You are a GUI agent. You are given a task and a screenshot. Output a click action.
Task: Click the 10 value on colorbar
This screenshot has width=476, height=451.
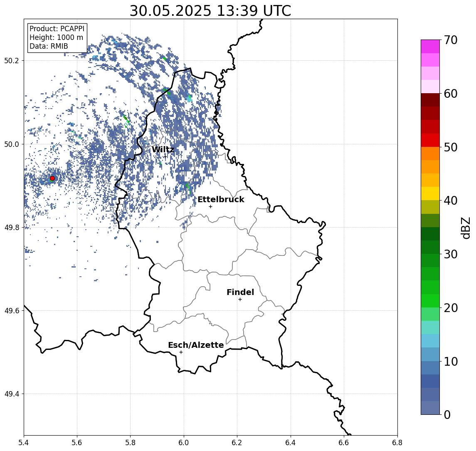click(450, 362)
